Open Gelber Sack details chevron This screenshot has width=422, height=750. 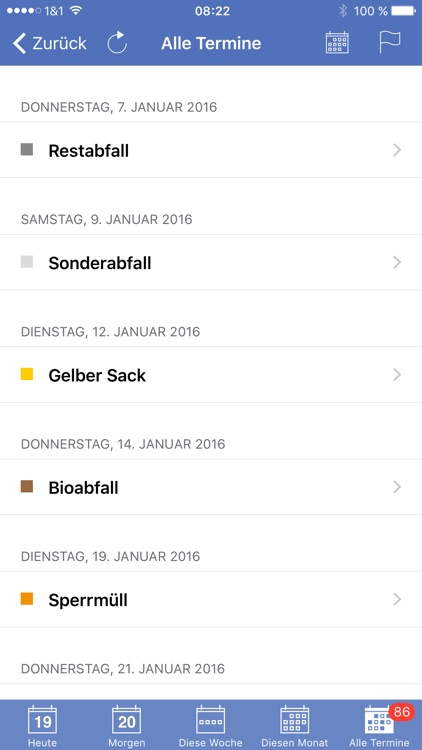point(397,375)
